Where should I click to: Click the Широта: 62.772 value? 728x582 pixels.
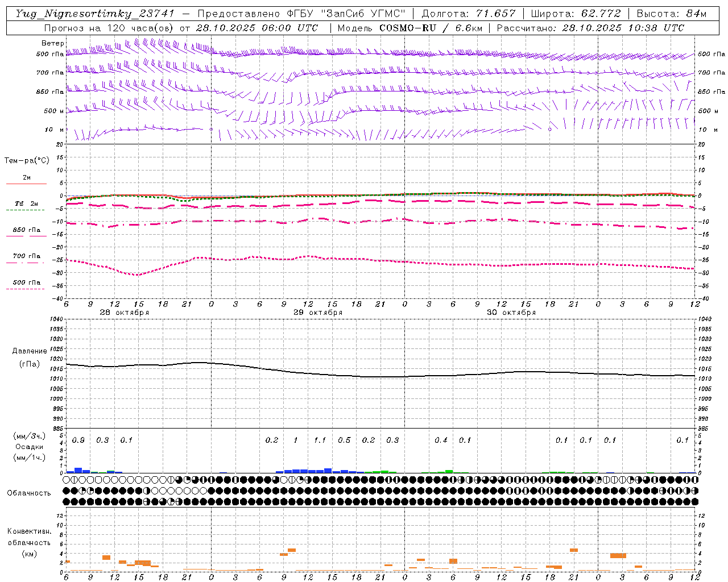coord(576,14)
